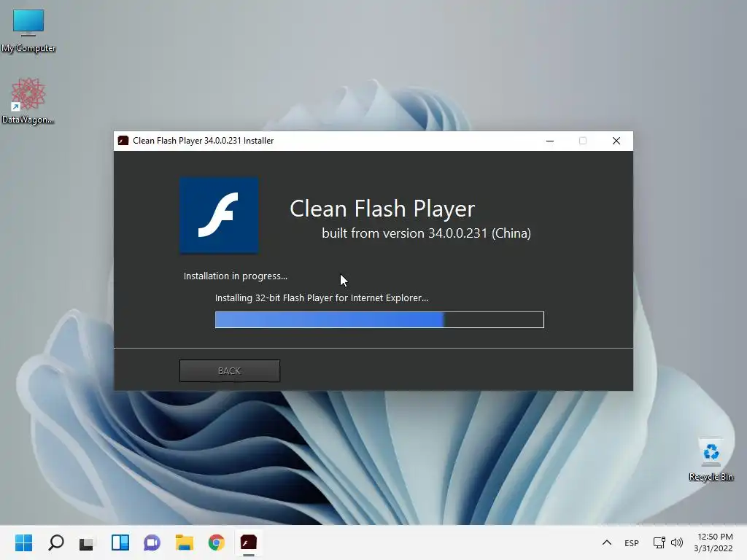Click the installer window title text

204,141
